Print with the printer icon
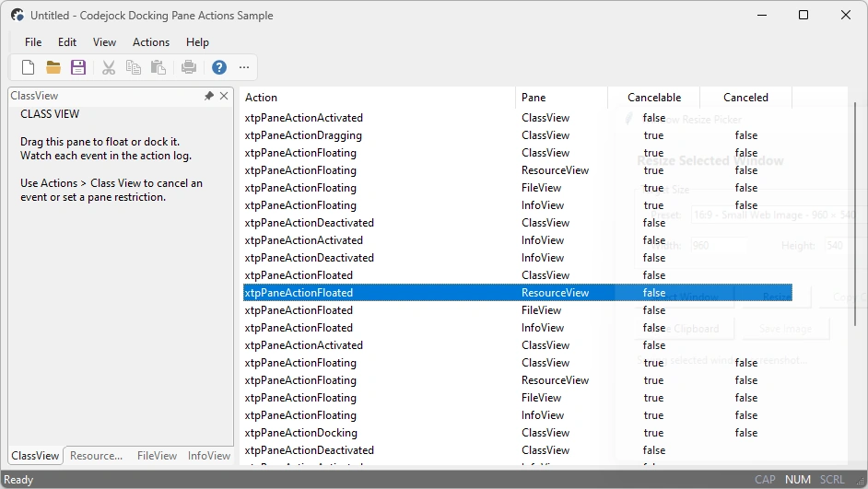Image resolution: width=868 pixels, height=489 pixels. [x=189, y=67]
